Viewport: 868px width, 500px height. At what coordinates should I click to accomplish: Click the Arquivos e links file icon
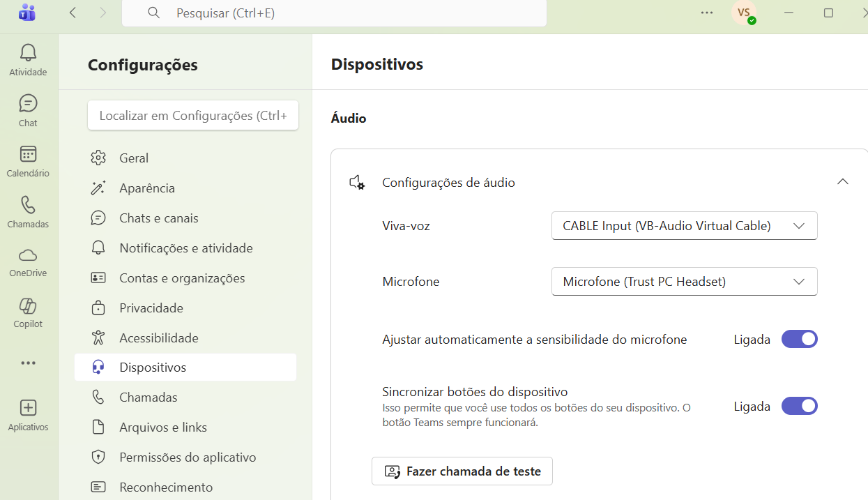pyautogui.click(x=98, y=427)
